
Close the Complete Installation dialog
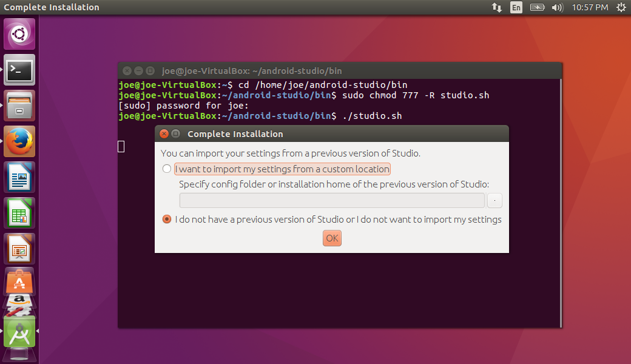[x=164, y=134]
